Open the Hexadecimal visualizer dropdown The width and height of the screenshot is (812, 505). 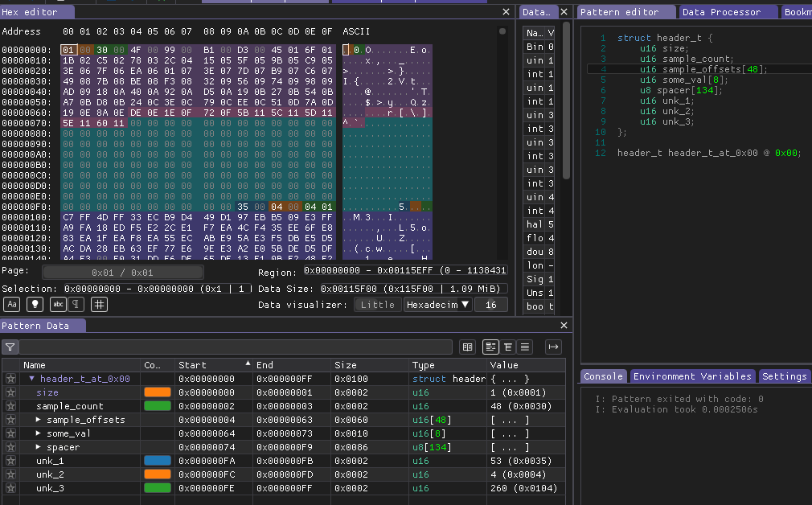point(437,305)
